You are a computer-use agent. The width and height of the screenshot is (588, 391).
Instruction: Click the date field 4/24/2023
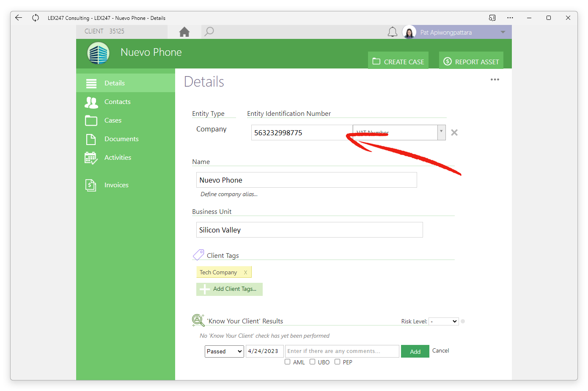point(264,351)
